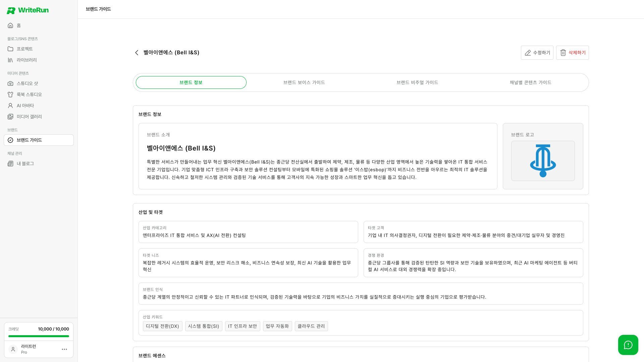Image resolution: width=644 pixels, height=362 pixels.
Task: Click the 디지털 전환(DX) keyword tag
Action: [x=162, y=326]
